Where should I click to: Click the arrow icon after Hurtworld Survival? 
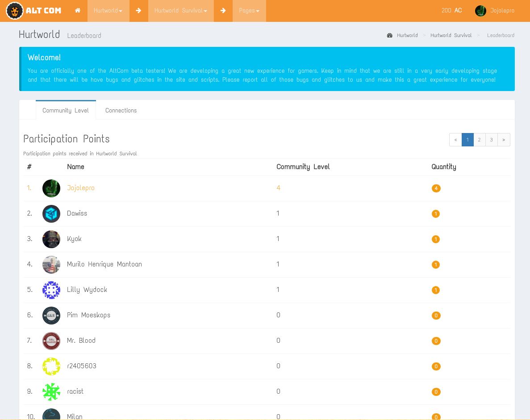pos(223,11)
